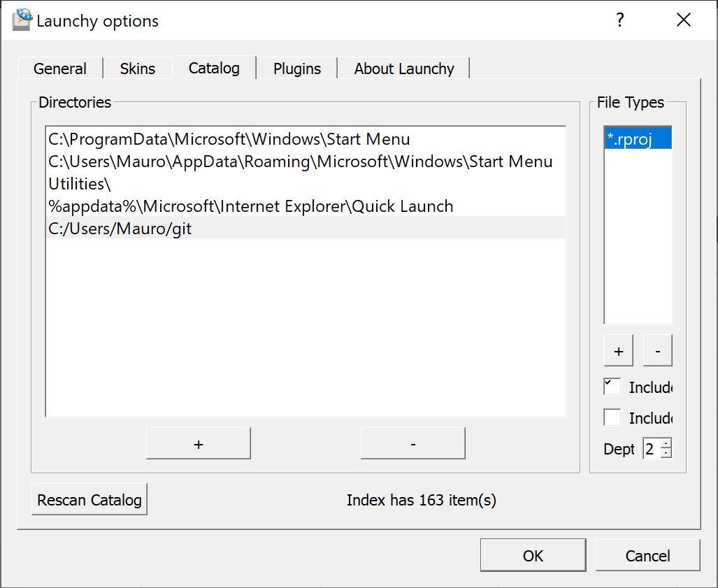Remove the file type with the minus button
This screenshot has width=718, height=588.
coord(658,350)
